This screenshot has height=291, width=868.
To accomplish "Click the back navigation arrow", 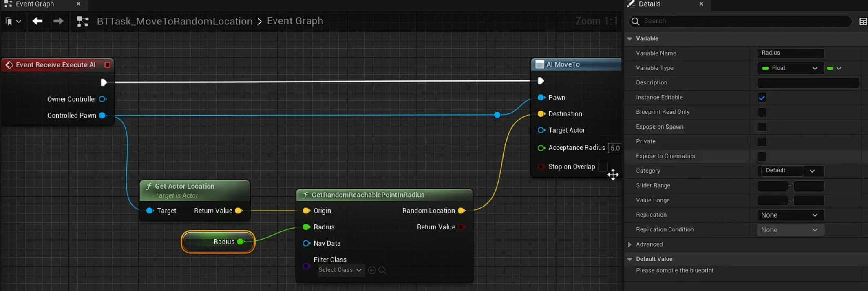I will pyautogui.click(x=38, y=21).
